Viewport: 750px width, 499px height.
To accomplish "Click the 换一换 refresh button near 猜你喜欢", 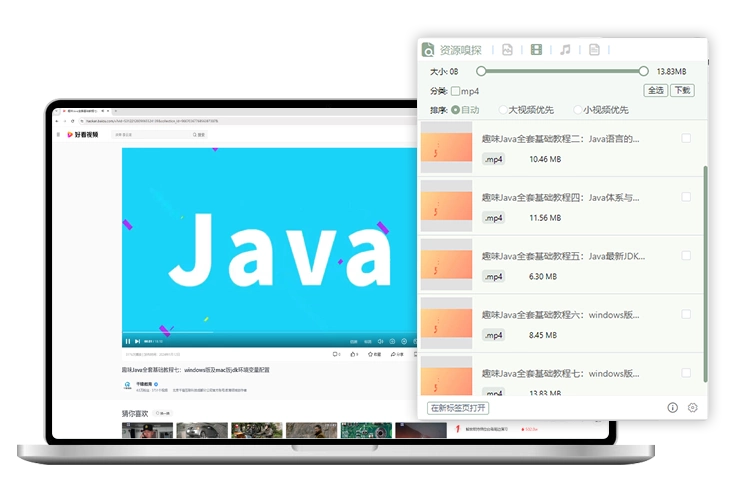I will 164,413.
